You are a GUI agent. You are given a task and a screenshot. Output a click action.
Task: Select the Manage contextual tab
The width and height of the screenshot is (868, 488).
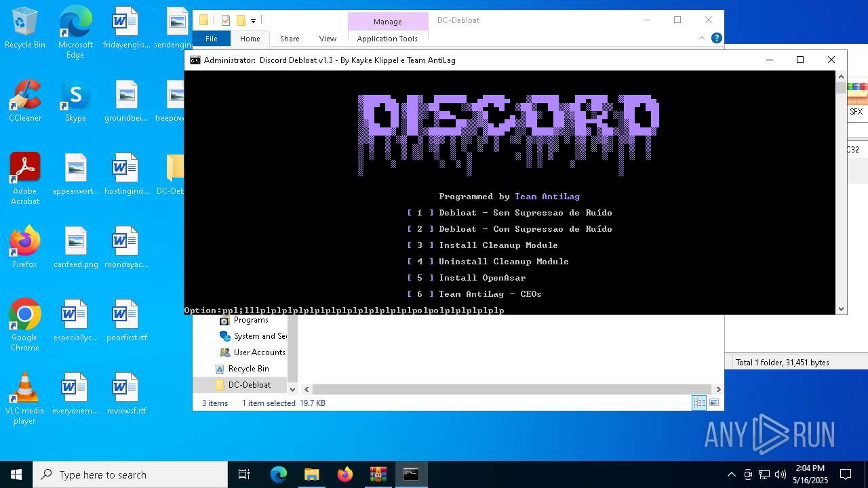[388, 21]
